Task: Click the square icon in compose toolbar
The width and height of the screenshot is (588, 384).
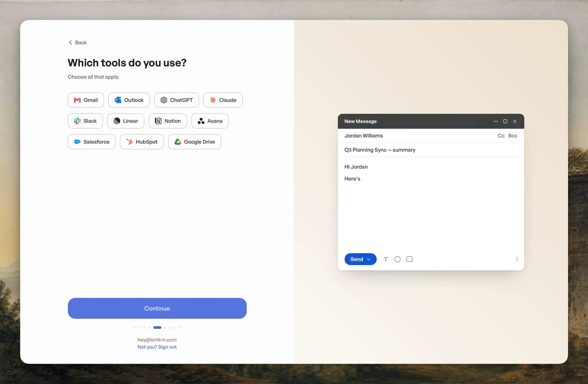Action: click(409, 259)
